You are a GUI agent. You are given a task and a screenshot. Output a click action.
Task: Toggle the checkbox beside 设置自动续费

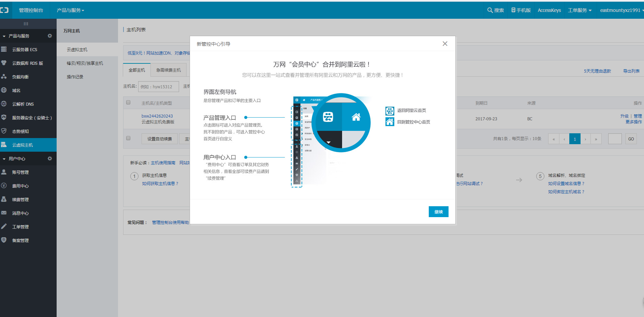pos(128,138)
